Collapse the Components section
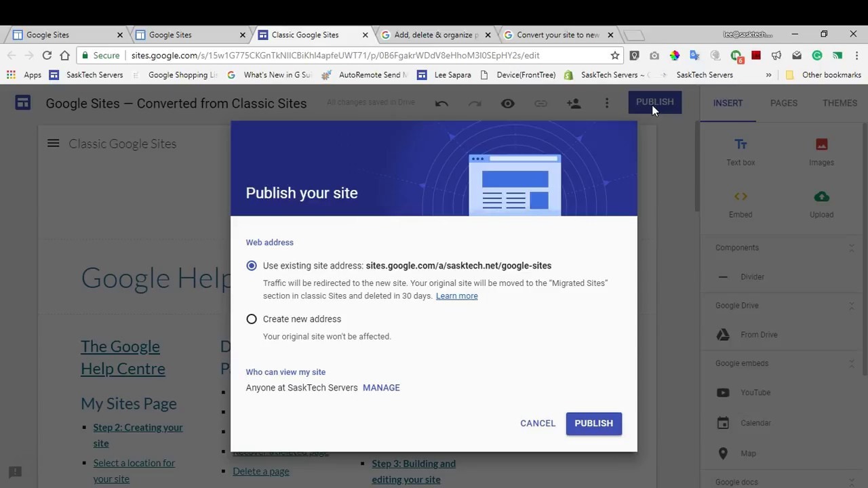The width and height of the screenshot is (868, 488). point(852,248)
